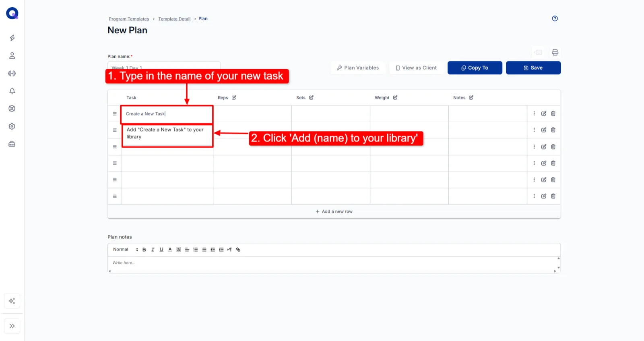Screen dimensions: 644x341
Task: Click the Task column header
Action: pyautogui.click(x=131, y=98)
